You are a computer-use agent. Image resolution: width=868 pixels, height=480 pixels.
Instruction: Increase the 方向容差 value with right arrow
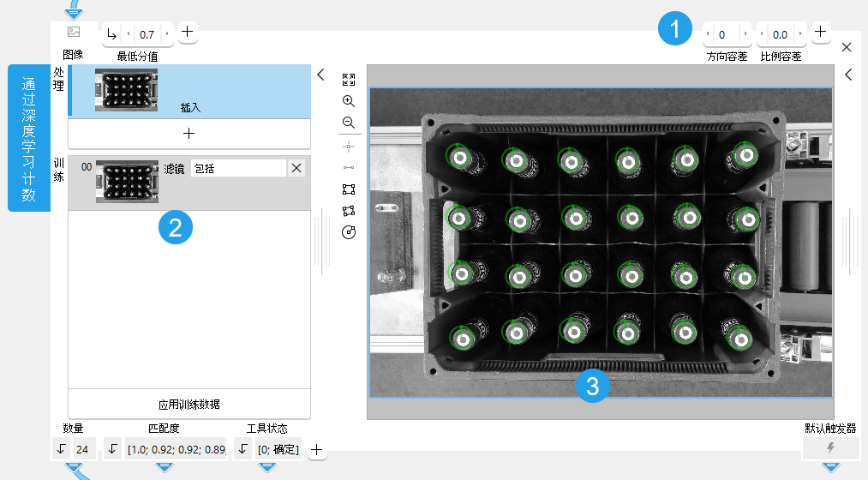745,34
